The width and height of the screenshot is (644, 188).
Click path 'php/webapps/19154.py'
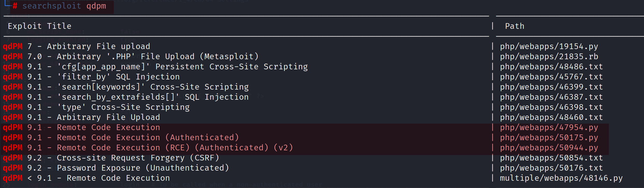point(549,46)
